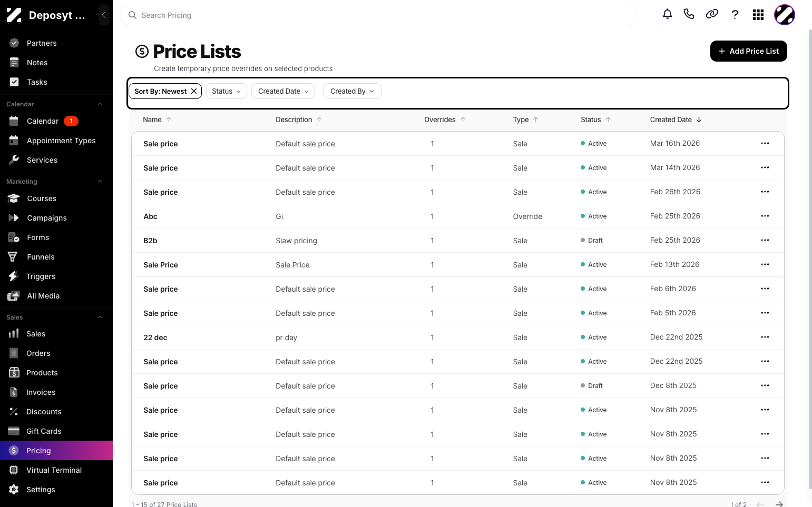
Task: Open the Abc price list row
Action: pos(457,216)
